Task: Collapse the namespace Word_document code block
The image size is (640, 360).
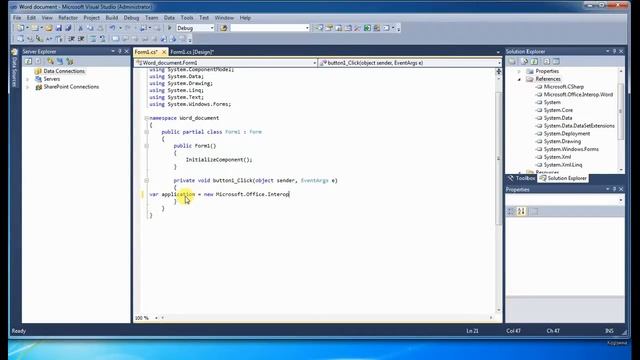Action: [146, 118]
